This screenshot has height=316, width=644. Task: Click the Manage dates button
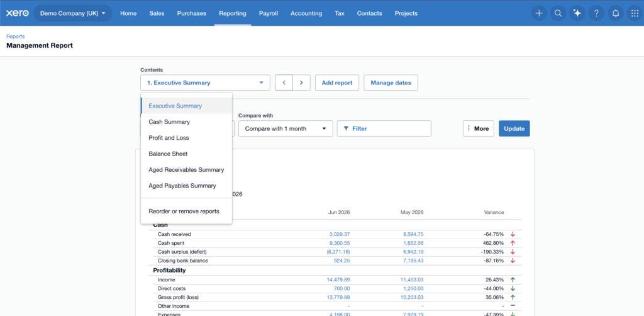point(391,82)
